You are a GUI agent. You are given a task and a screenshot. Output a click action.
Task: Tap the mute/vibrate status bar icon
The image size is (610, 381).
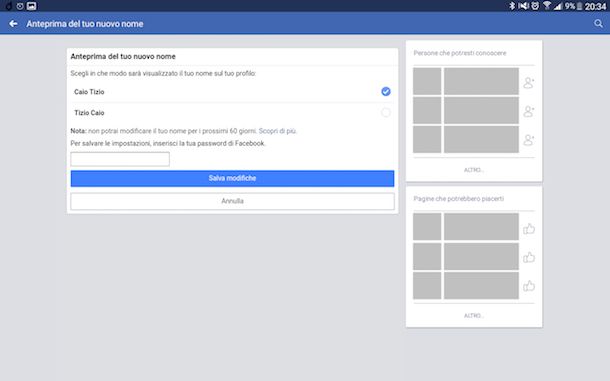click(524, 5)
